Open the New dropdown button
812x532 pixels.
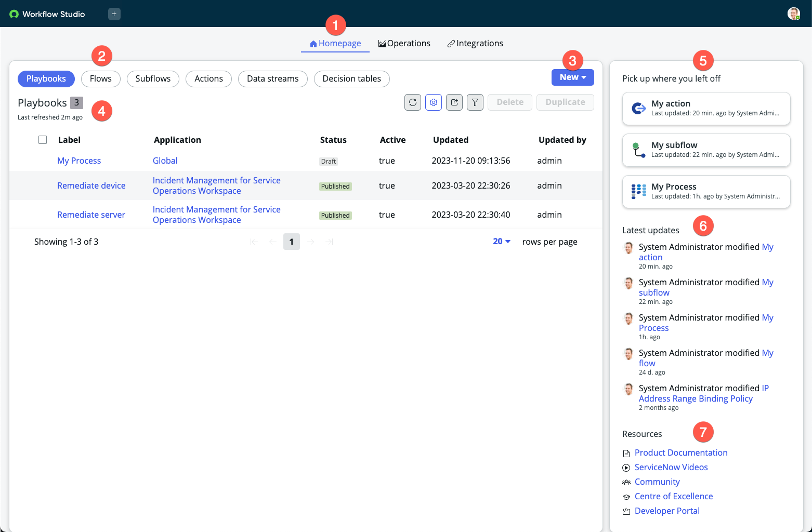573,77
